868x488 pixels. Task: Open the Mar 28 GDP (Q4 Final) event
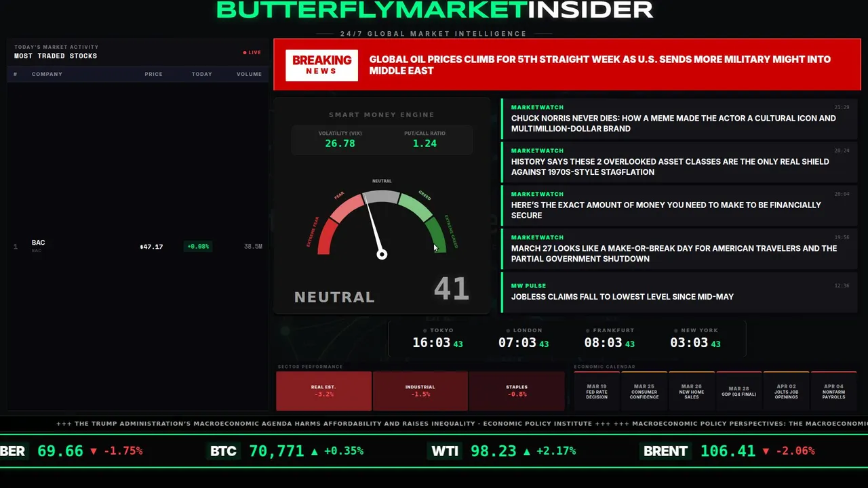point(739,391)
